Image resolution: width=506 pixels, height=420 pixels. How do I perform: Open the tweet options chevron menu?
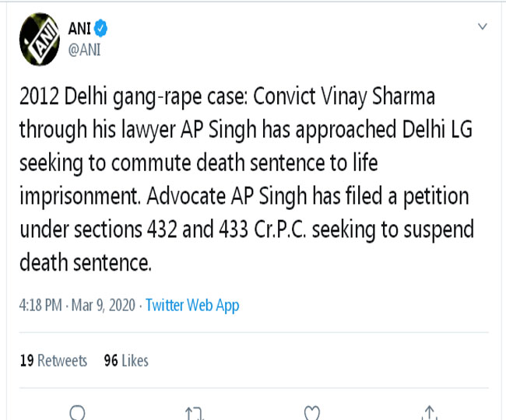click(483, 27)
